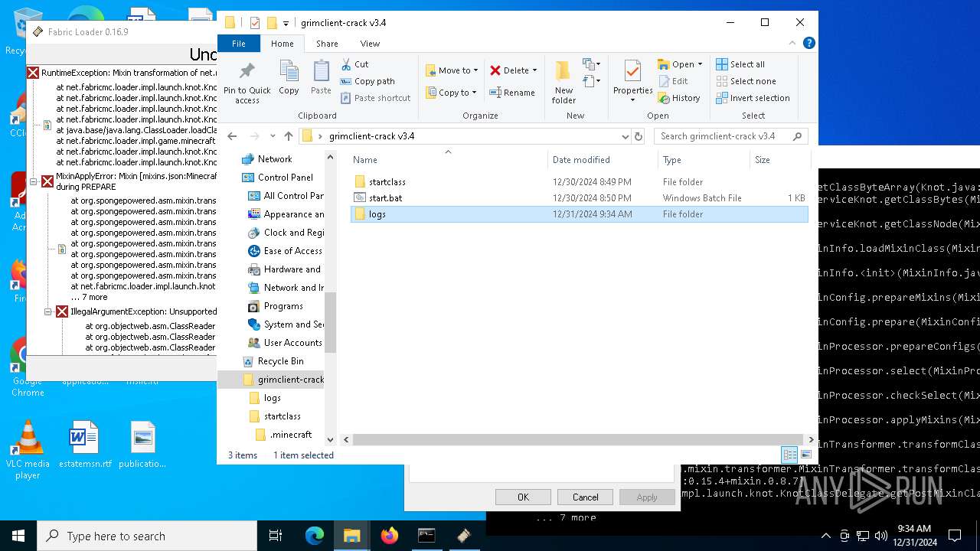Navigate back in Explorer
Screen dimensions: 980x551
click(x=232, y=136)
